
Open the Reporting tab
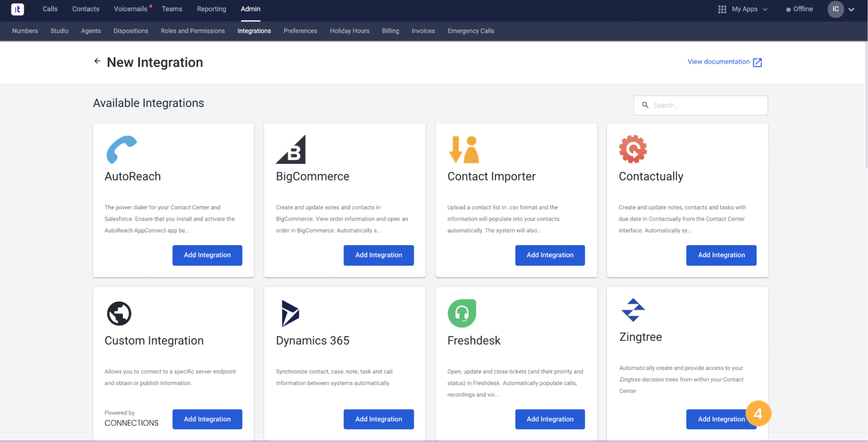pos(211,9)
